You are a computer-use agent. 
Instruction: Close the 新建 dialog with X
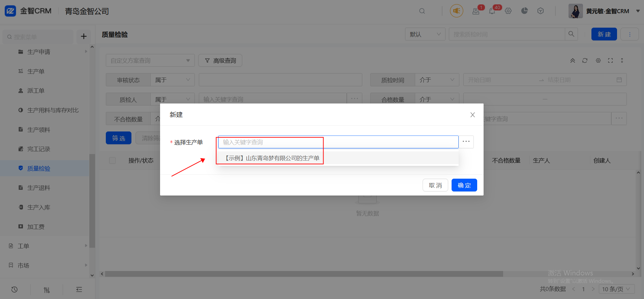472,115
